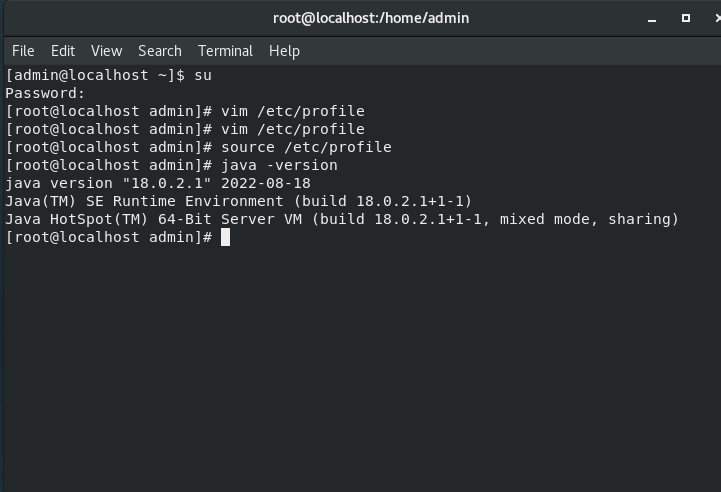Close the root@localhost terminal window
Viewport: 721px width, 492px height.
coord(708,18)
